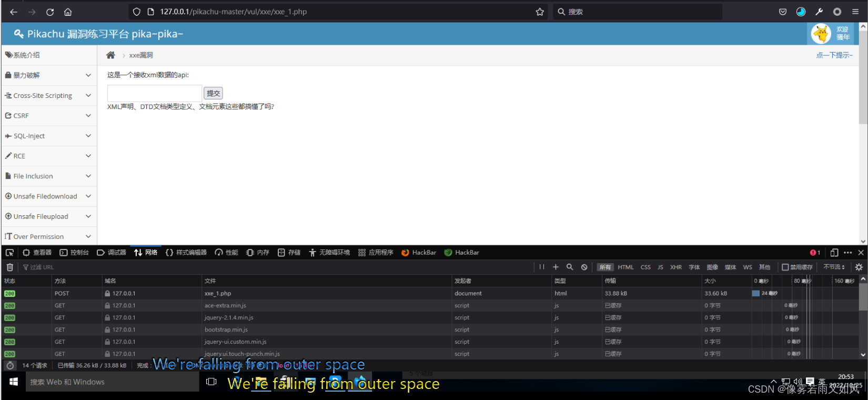
Task: Select the POST xxe_1.php request row
Action: tap(429, 294)
